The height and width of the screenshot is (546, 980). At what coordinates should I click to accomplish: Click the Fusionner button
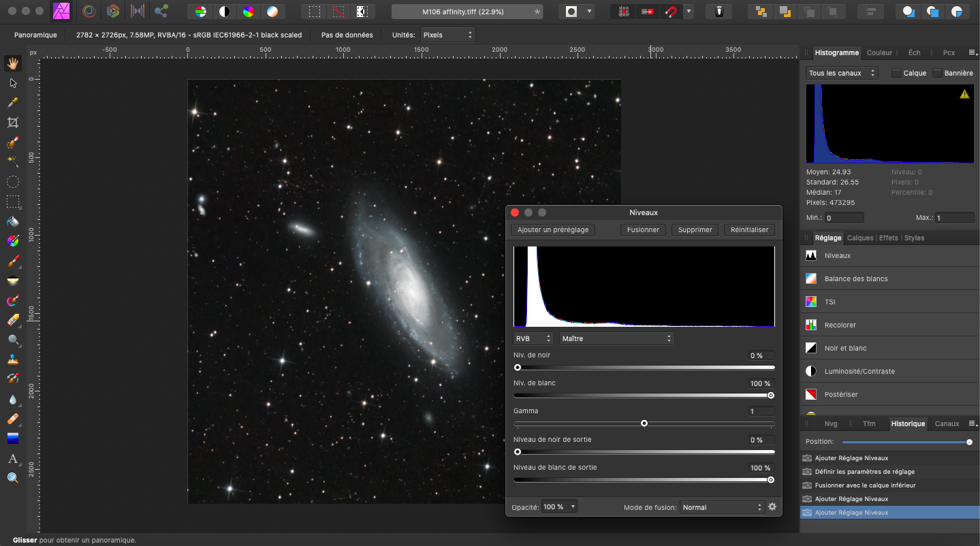click(643, 229)
